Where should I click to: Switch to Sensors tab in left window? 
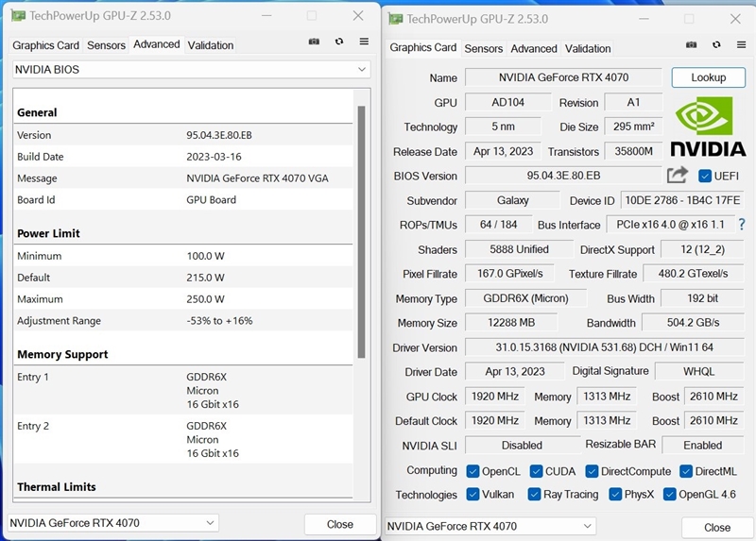click(x=106, y=45)
